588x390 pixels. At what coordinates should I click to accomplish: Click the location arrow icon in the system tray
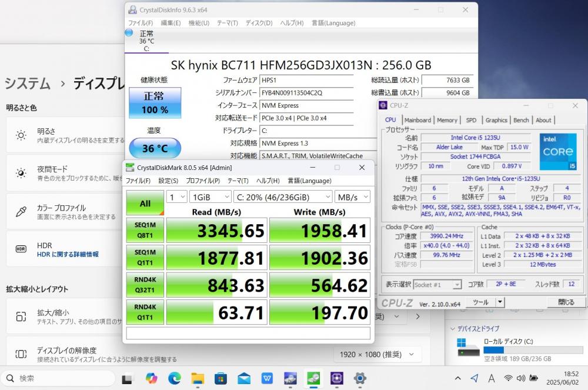[x=475, y=378]
